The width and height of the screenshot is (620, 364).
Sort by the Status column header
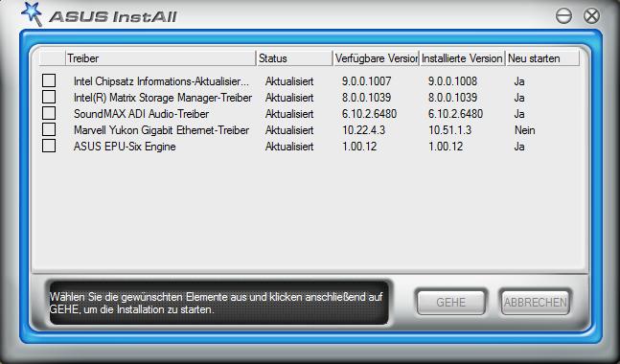(294, 58)
